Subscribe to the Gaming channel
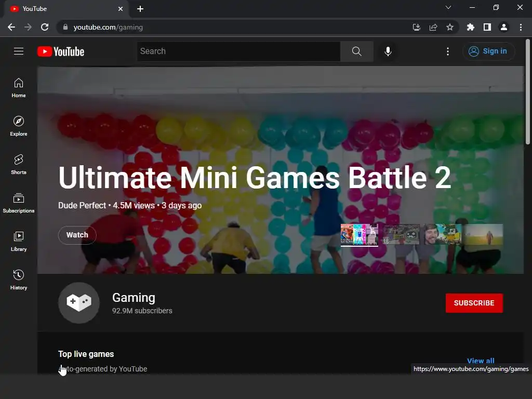532x399 pixels. [474, 303]
